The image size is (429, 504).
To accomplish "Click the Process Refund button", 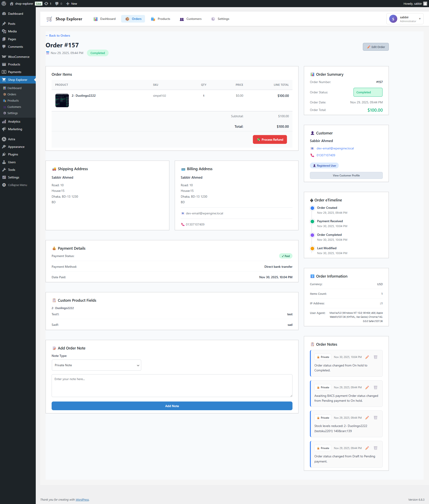I will (x=270, y=140).
